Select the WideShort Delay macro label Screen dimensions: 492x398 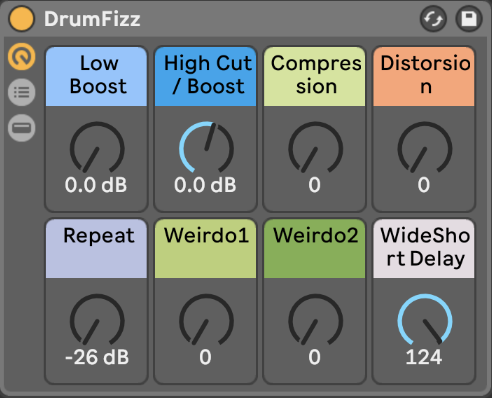pyautogui.click(x=424, y=249)
